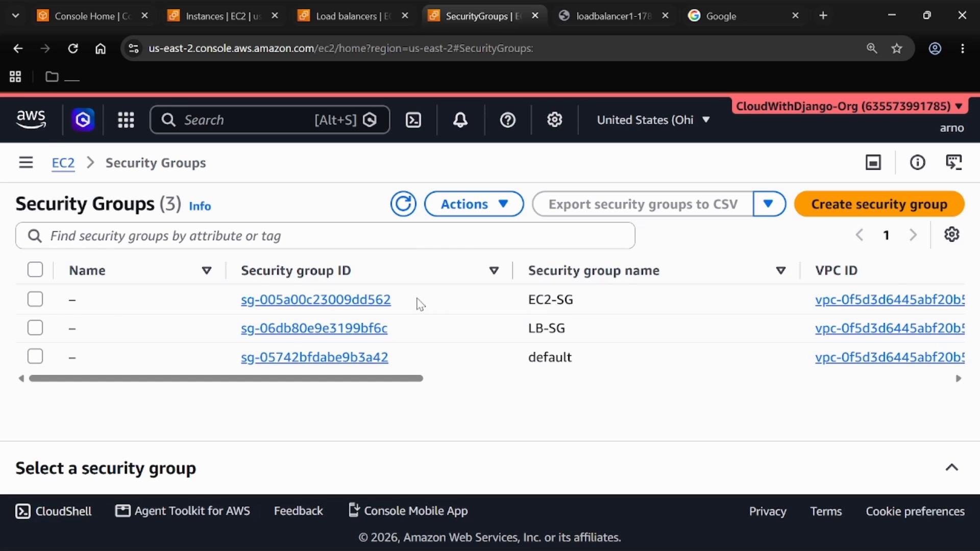
Task: Open the notifications bell
Action: click(x=460, y=120)
